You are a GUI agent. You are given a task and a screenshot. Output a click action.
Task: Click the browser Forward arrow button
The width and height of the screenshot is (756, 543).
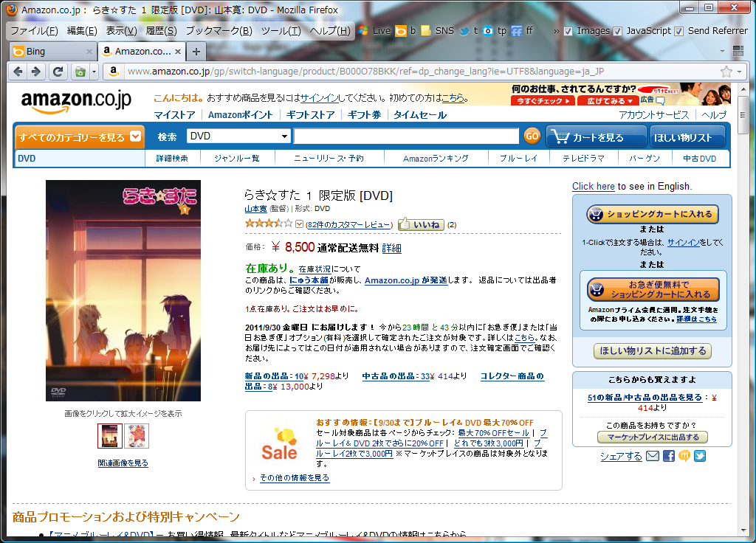[x=36, y=72]
